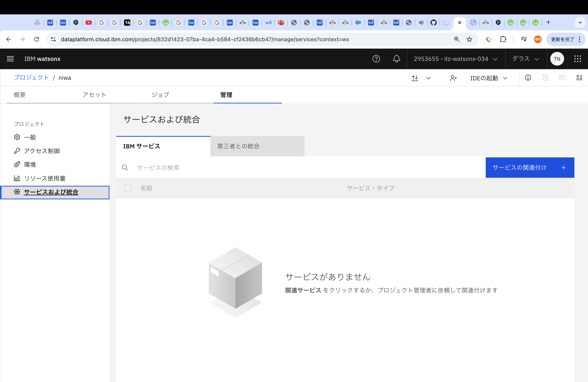Open the ダラス region dropdown
Viewport: 588px width, 382px height.
coord(526,59)
